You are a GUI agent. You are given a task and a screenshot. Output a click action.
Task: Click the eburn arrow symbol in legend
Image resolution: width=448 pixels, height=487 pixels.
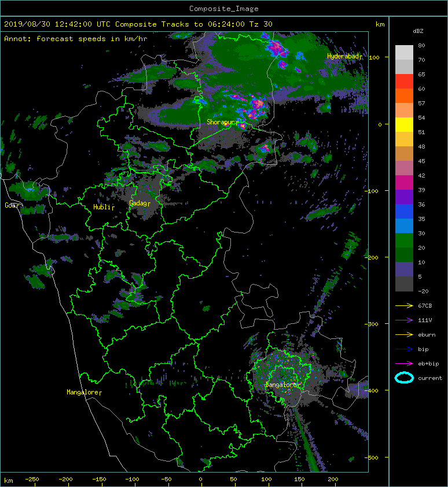tap(404, 334)
